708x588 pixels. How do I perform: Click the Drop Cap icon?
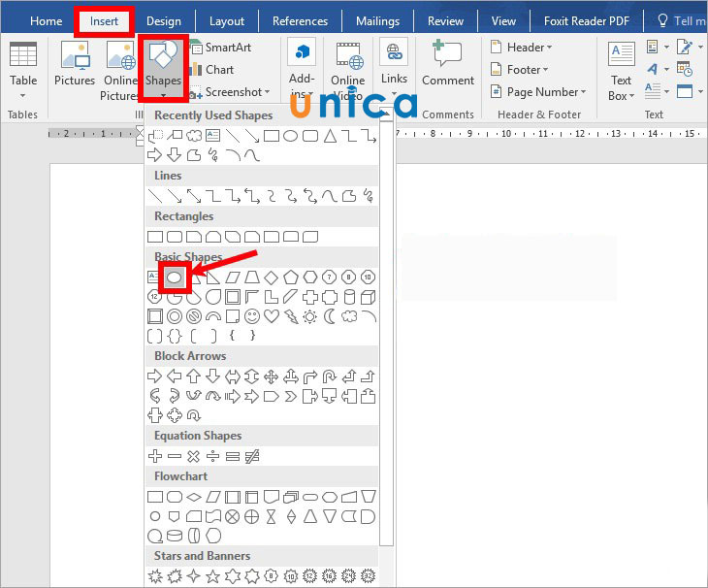click(653, 91)
